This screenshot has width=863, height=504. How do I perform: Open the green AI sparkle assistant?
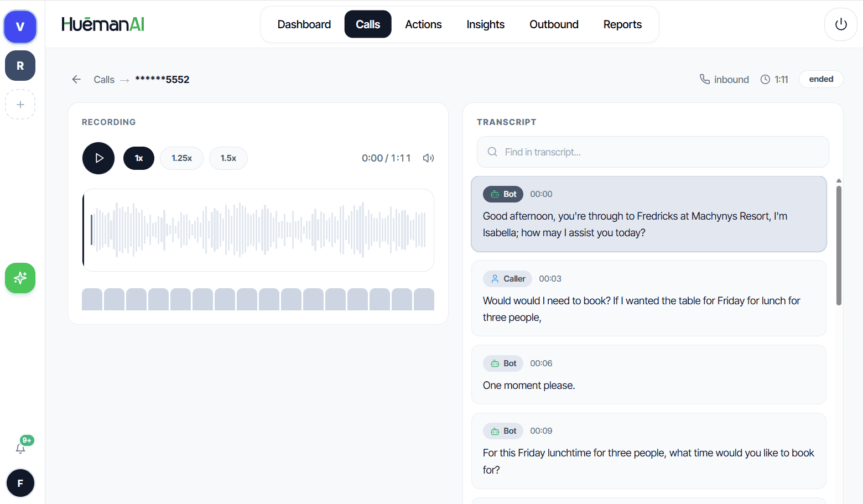(20, 278)
